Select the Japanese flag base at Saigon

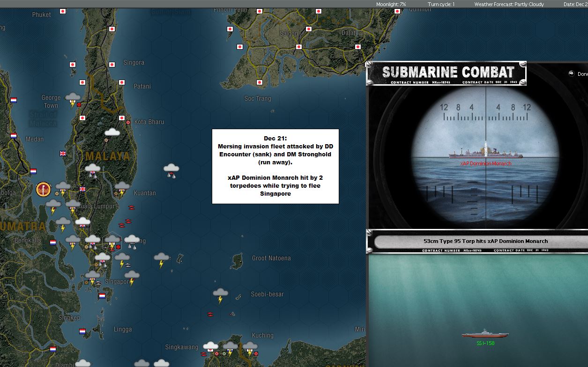tap(299, 47)
